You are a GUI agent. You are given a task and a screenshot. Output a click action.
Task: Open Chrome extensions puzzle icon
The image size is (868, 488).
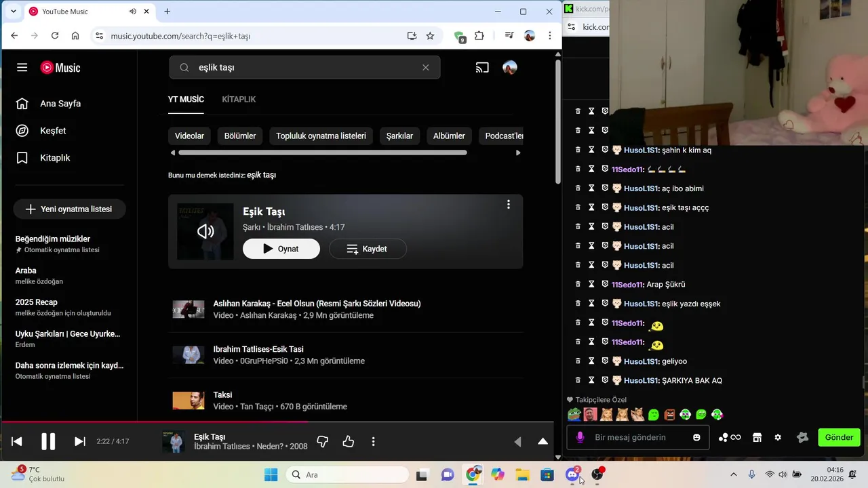point(479,36)
